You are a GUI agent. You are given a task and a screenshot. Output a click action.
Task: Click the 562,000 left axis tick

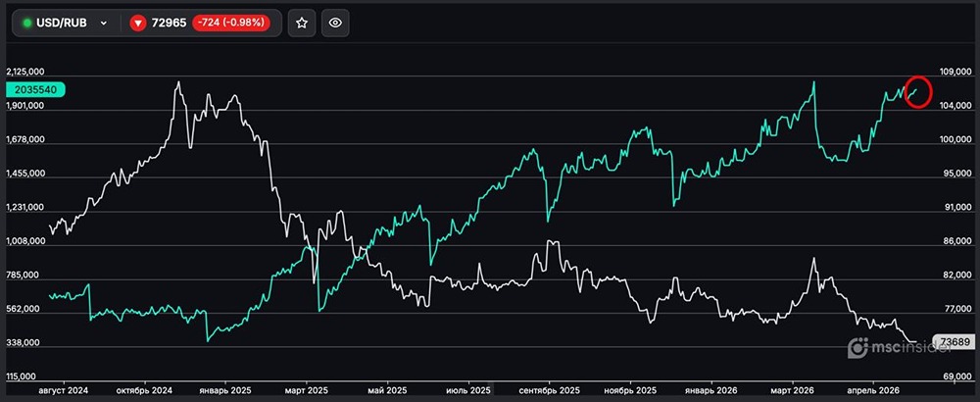click(25, 309)
